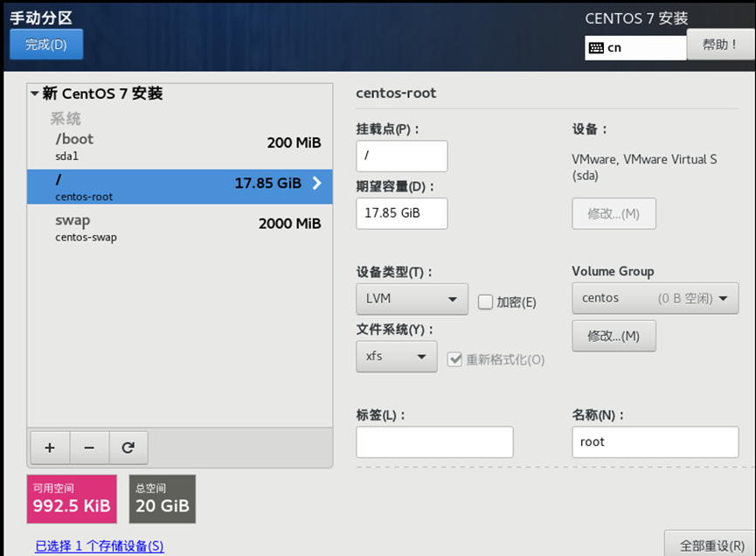Click the keyboard layout icon next to cn

coord(596,48)
